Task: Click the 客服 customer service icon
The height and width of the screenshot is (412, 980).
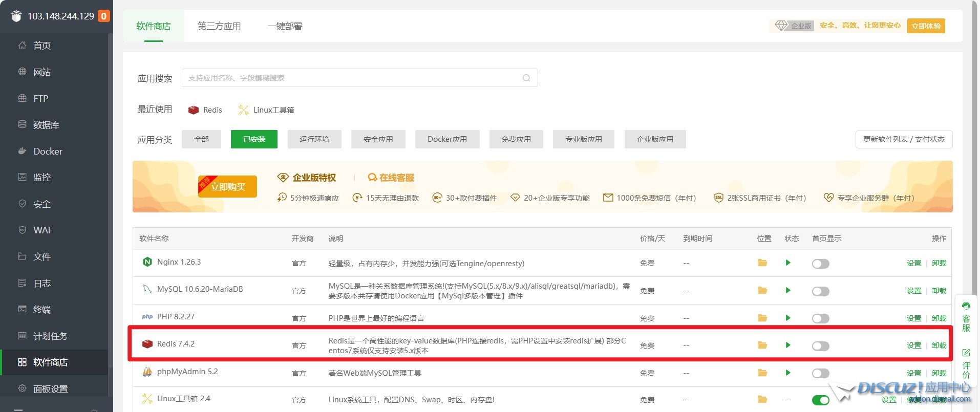Action: [x=966, y=317]
